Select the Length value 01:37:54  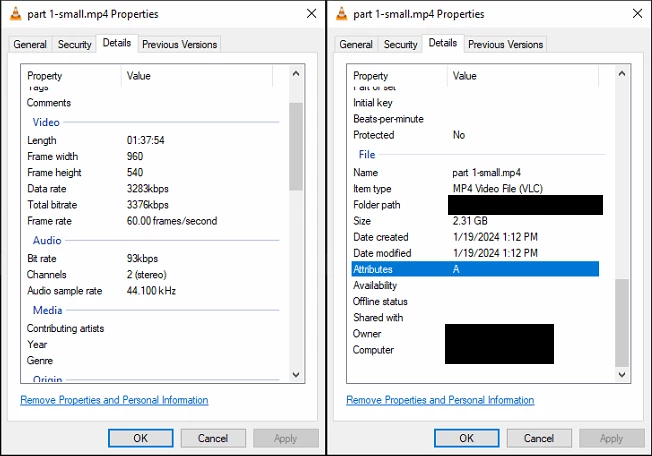pos(146,140)
